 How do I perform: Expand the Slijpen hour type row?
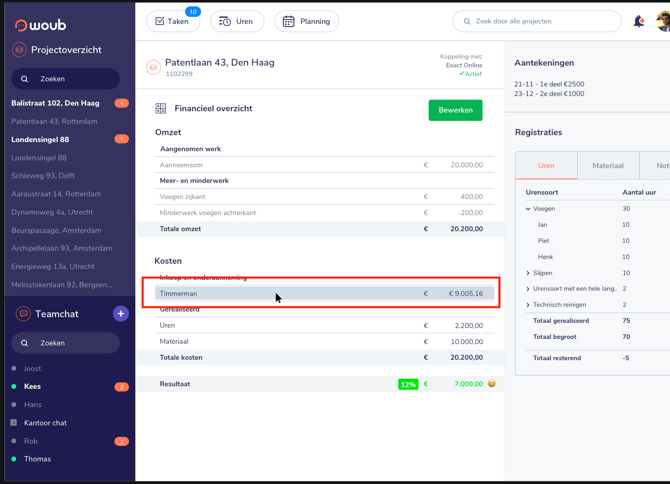tap(528, 273)
